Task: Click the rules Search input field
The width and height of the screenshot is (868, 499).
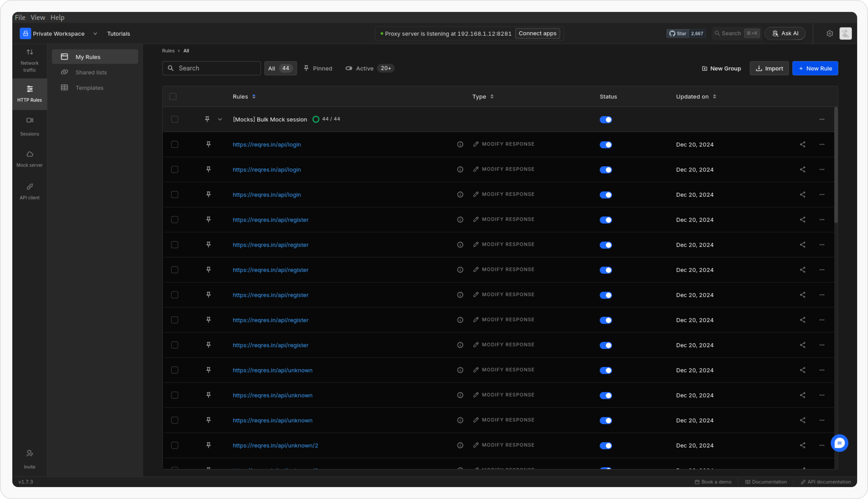Action: [212, 68]
